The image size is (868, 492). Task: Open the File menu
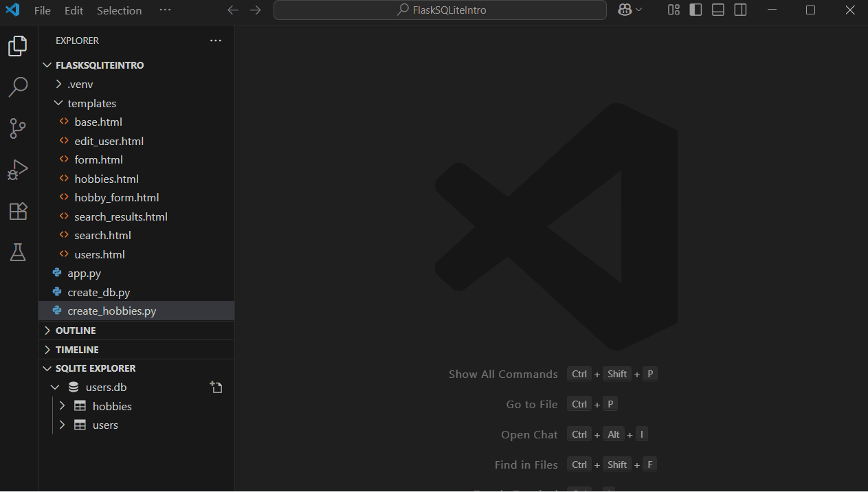(42, 10)
